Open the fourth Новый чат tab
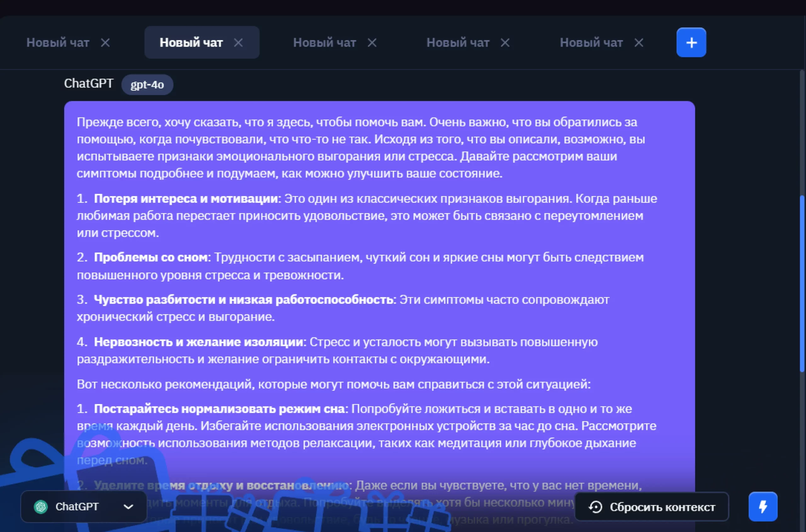Screen dimensions: 806x532 pyautogui.click(x=458, y=43)
